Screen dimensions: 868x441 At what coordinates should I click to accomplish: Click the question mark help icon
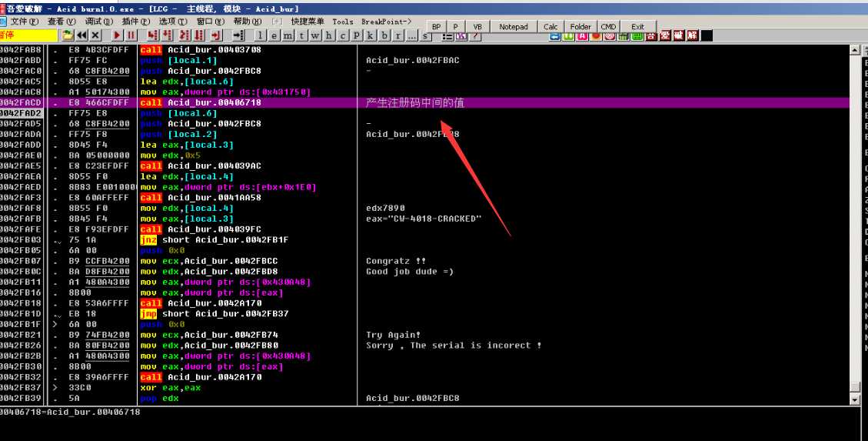(x=476, y=36)
